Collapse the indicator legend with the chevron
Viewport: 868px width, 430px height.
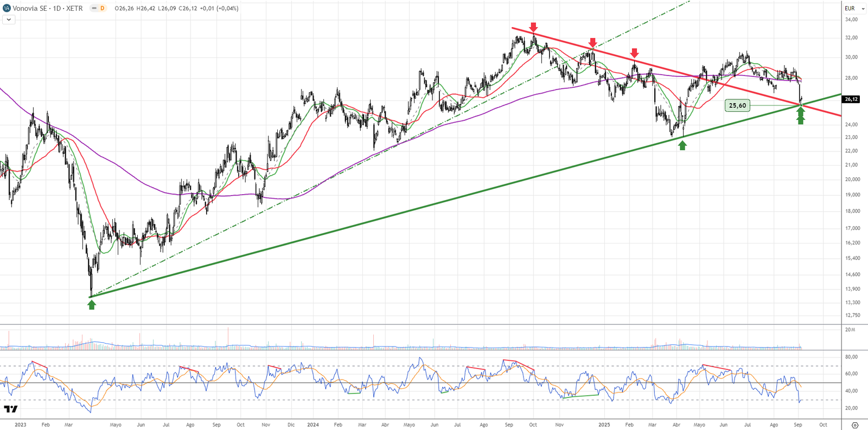(9, 20)
